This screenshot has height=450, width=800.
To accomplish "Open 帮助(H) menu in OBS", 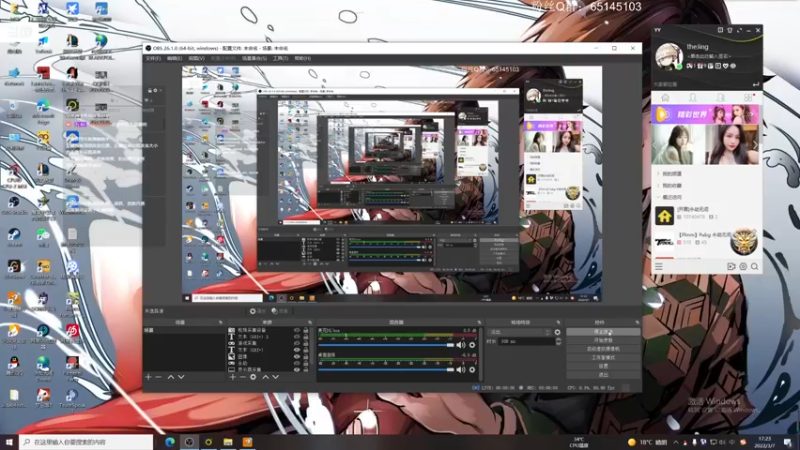I will [x=303, y=59].
